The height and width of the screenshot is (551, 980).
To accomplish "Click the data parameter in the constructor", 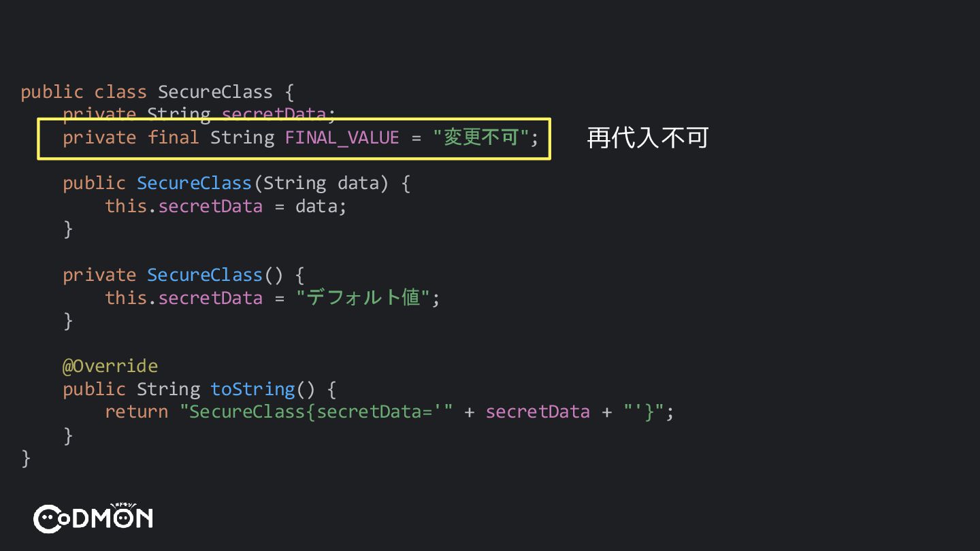I will [x=358, y=184].
